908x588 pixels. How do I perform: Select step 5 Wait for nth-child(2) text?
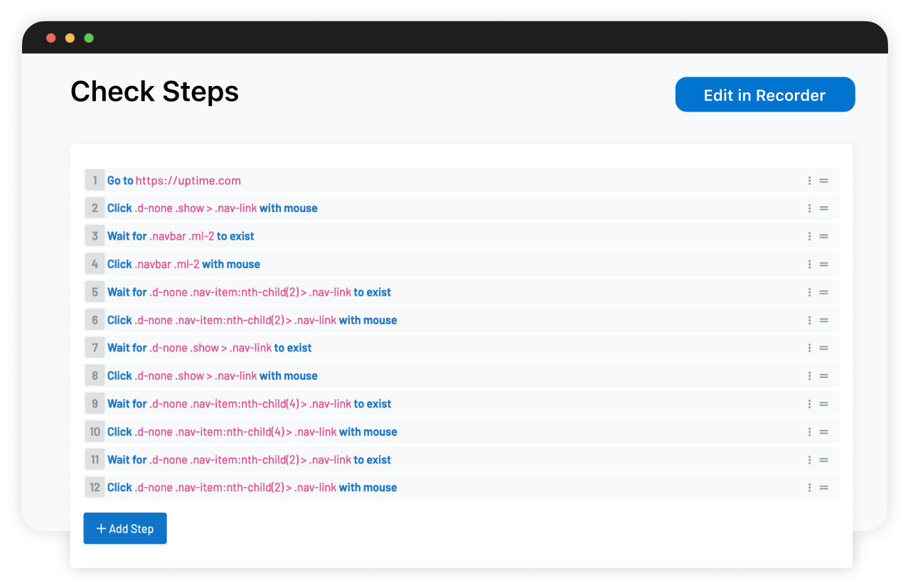249,292
